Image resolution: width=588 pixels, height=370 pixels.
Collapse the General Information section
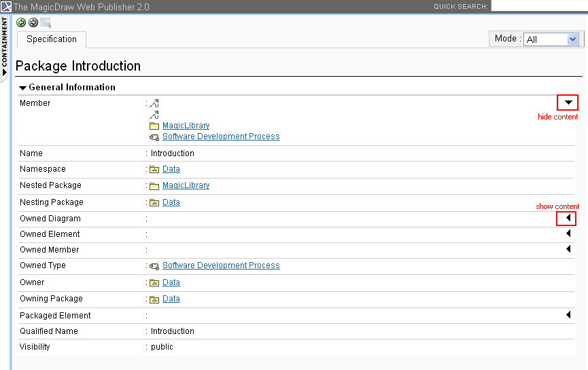coord(23,88)
